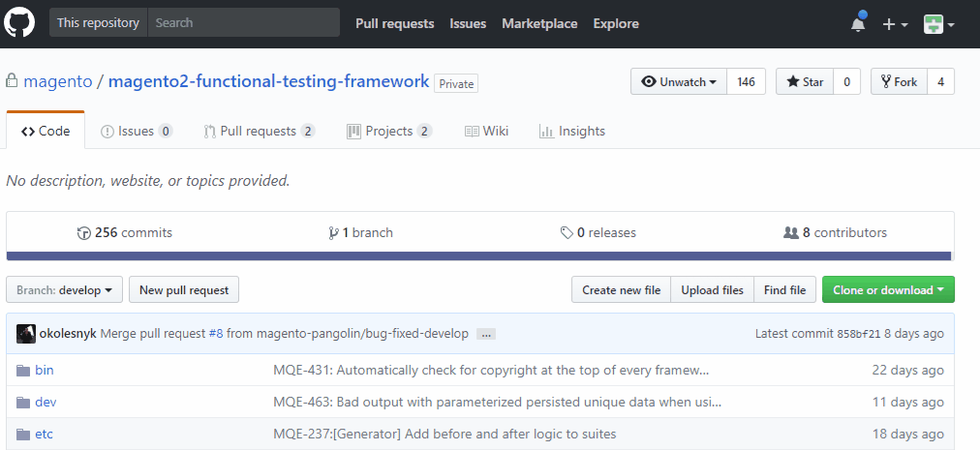Click the bin folder icon

[23, 370]
